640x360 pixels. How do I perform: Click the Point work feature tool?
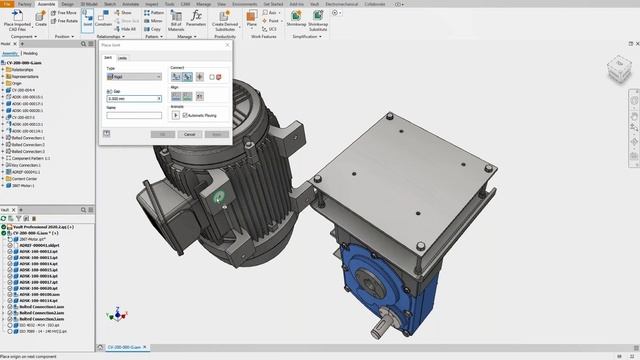coord(271,21)
